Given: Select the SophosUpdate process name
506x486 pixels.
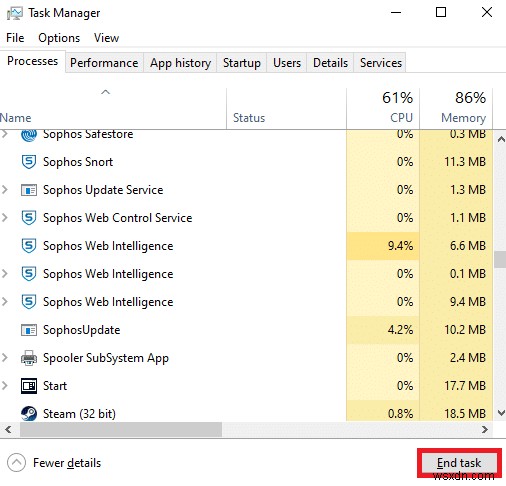Looking at the screenshot, I should pos(82,330).
